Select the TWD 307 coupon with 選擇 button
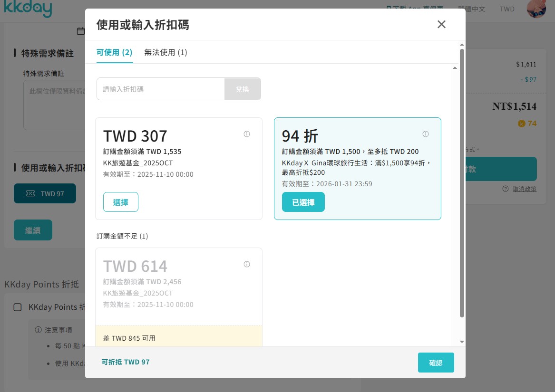The image size is (555, 392). (x=120, y=201)
